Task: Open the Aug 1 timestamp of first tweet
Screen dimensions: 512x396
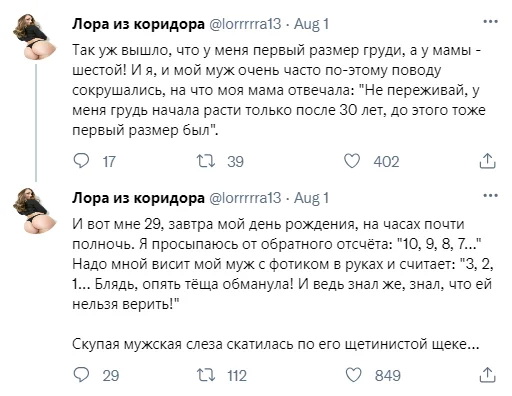Action: [x=311, y=24]
